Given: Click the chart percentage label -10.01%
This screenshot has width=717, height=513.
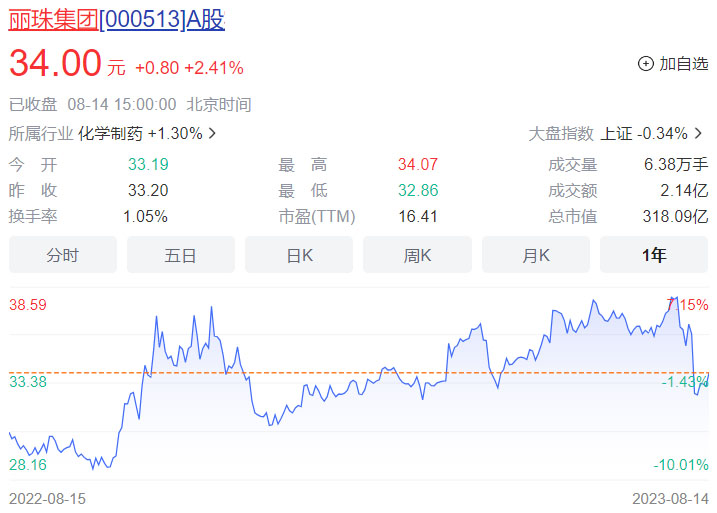Looking at the screenshot, I should tap(681, 465).
